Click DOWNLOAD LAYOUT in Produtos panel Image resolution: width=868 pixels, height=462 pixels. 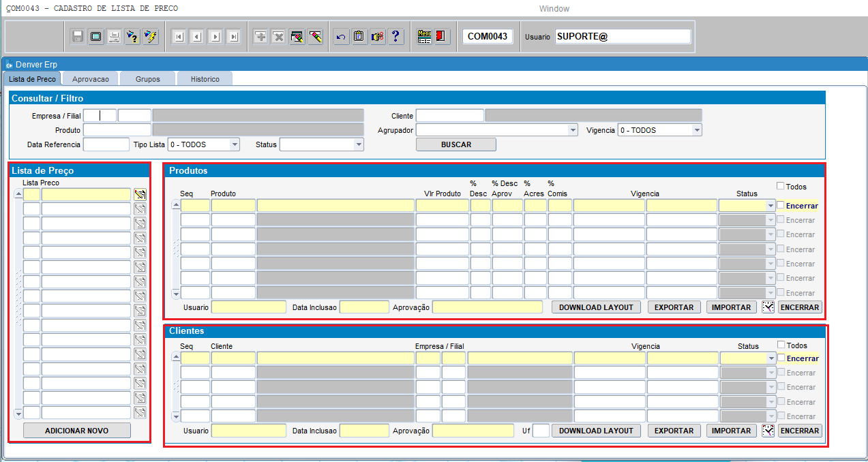coord(597,307)
